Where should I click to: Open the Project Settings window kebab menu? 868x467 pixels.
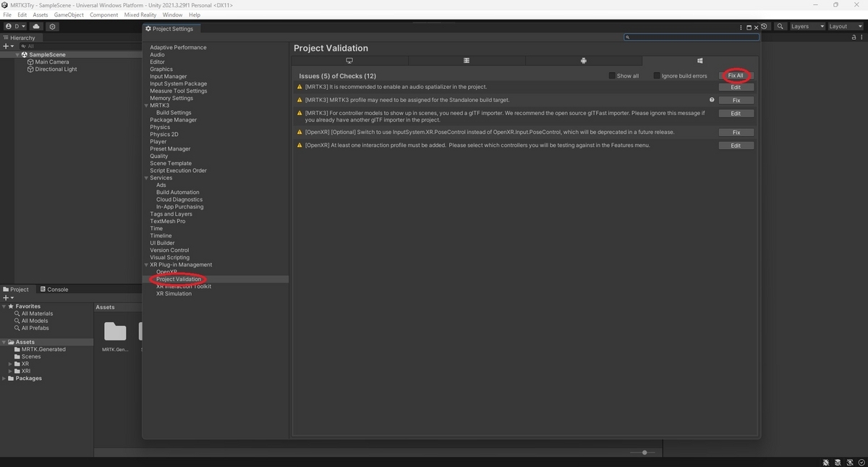[741, 28]
